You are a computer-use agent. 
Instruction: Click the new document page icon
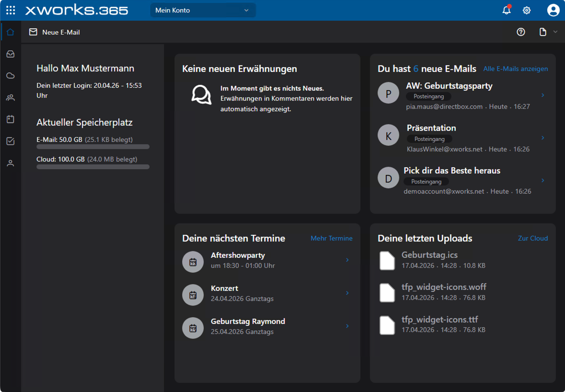pyautogui.click(x=543, y=32)
